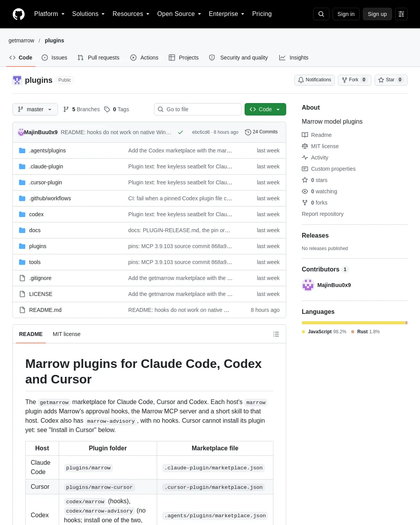Select the MIT license tab in README panel
420x525 pixels.
click(x=66, y=334)
